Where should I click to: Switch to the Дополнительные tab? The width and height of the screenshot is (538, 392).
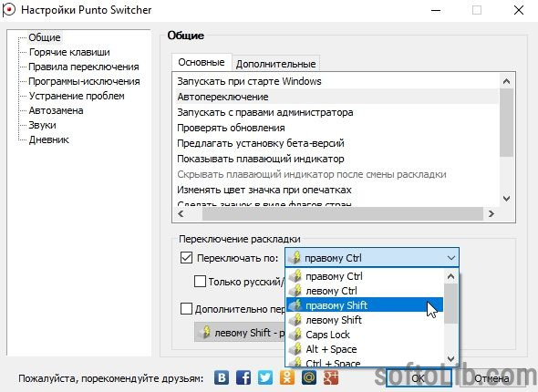point(276,64)
